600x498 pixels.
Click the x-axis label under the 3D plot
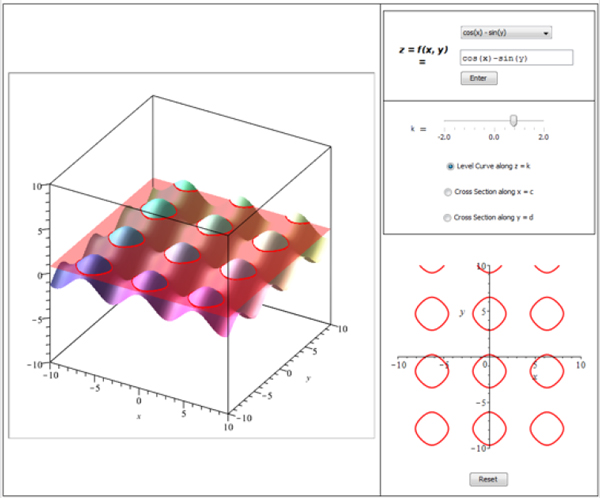pos(138,413)
